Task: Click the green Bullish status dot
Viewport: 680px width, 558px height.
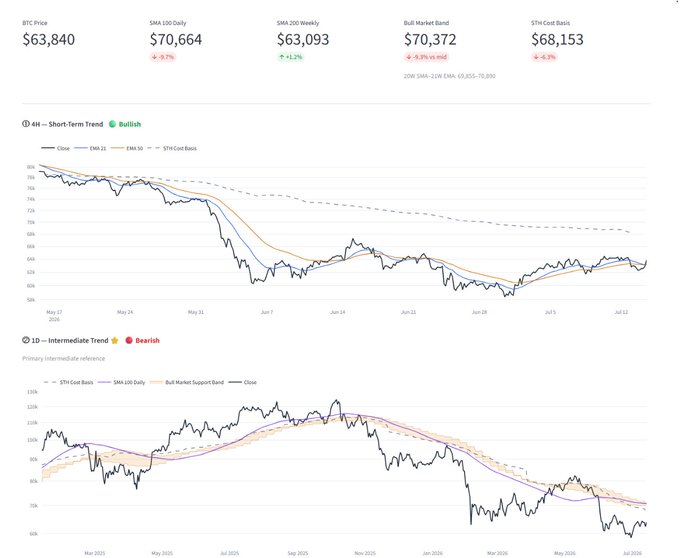Action: 112,124
